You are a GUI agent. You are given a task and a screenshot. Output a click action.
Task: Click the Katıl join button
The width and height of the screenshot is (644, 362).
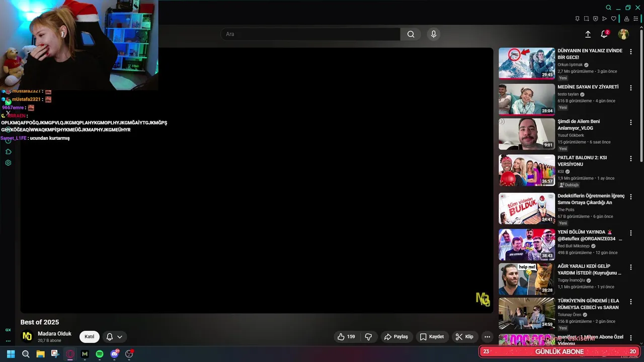(89, 337)
